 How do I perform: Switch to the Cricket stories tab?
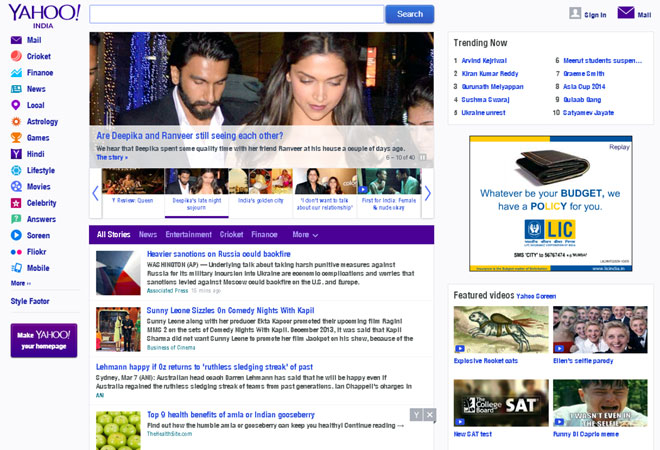[x=231, y=234]
